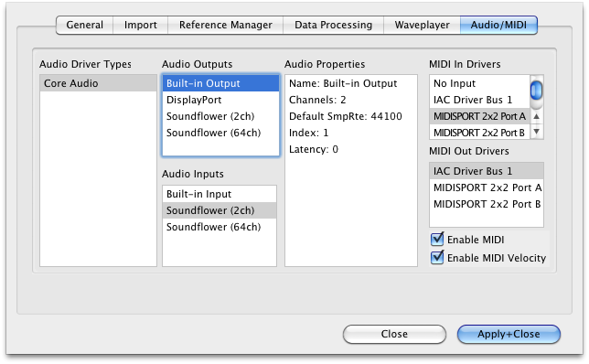Choose Core Audio driver type
The width and height of the screenshot is (589, 364).
98,83
